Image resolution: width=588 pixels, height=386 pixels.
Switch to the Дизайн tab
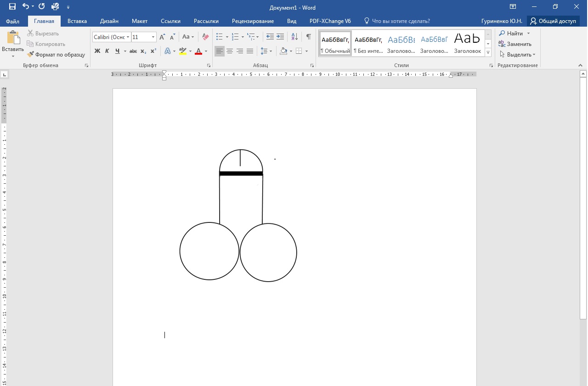109,21
